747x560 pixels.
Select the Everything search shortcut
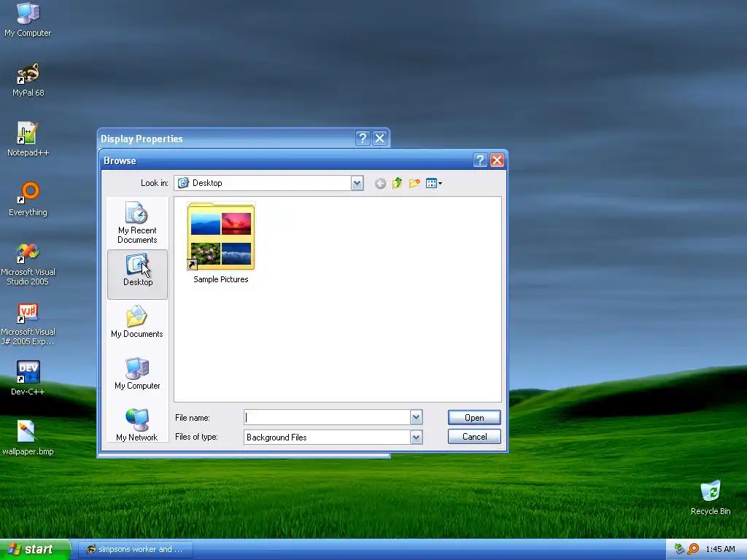click(28, 199)
